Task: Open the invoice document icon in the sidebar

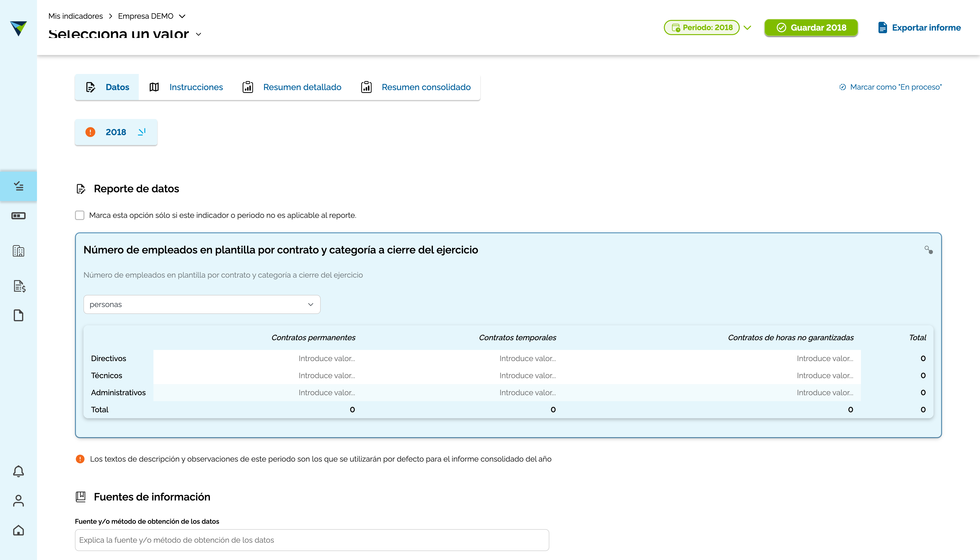Action: 19,286
